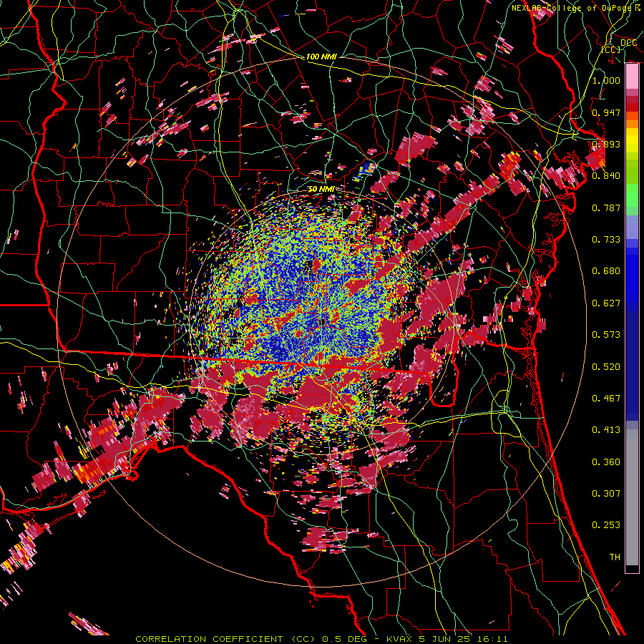The height and width of the screenshot is (644, 644).
Task: Click the 0.733 legend value
Action: pos(606,240)
